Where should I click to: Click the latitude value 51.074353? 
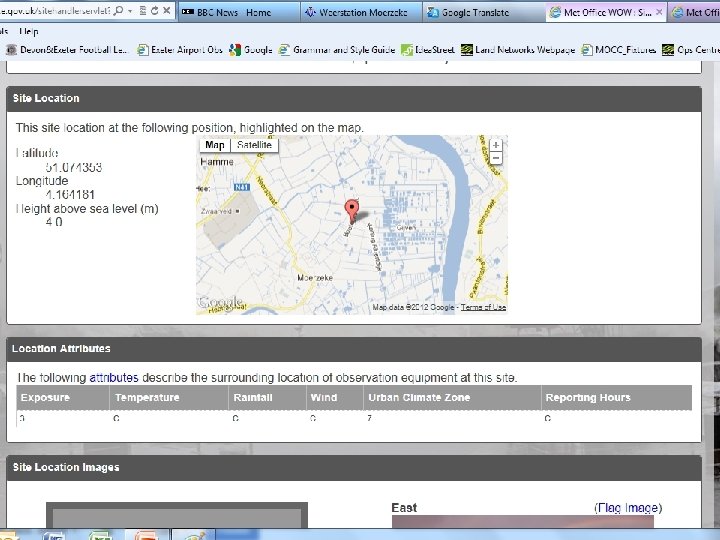click(74, 167)
